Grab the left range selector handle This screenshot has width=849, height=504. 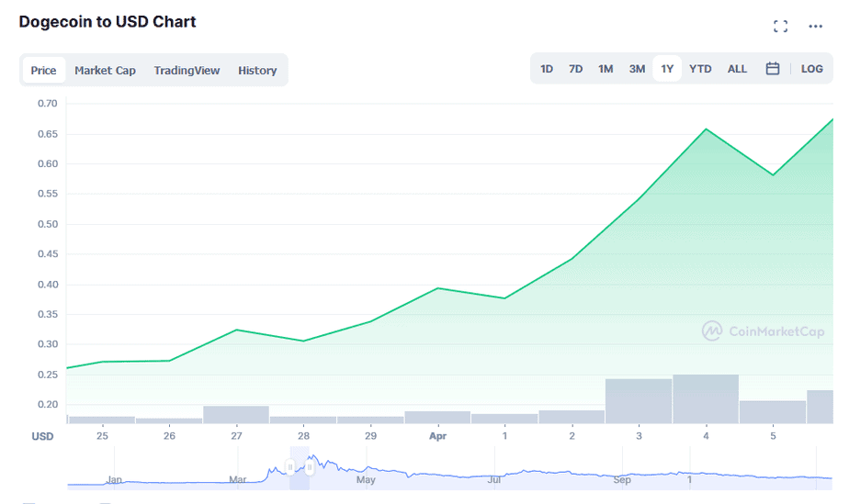pyautogui.click(x=290, y=466)
